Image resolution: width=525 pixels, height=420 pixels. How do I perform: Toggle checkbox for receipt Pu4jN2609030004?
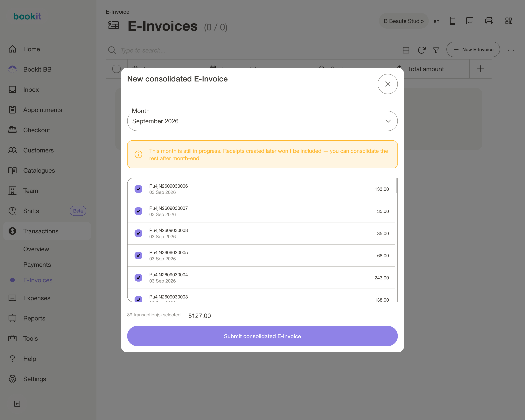pyautogui.click(x=138, y=277)
